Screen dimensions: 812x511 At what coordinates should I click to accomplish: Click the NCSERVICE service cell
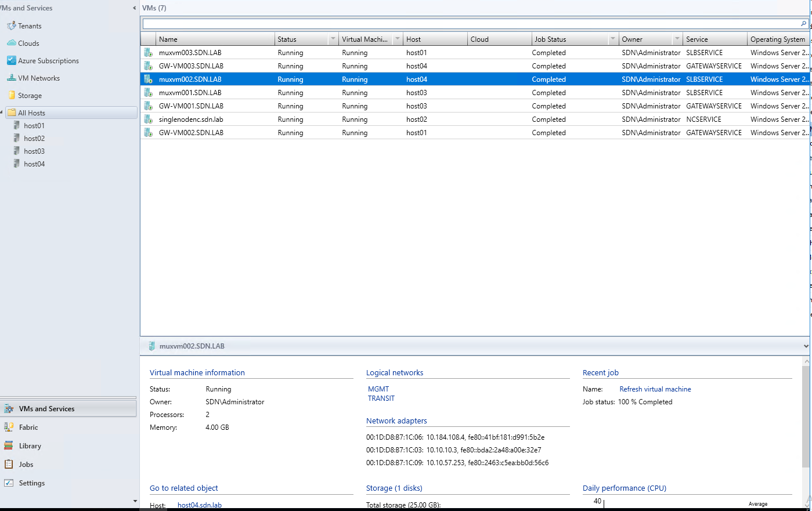coord(703,119)
